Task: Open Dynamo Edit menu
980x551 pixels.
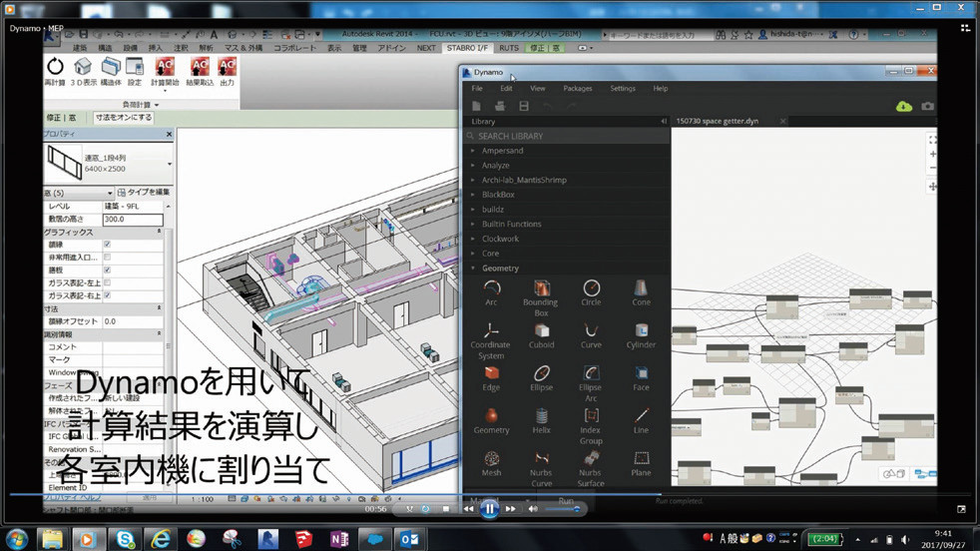Action: 506,89
